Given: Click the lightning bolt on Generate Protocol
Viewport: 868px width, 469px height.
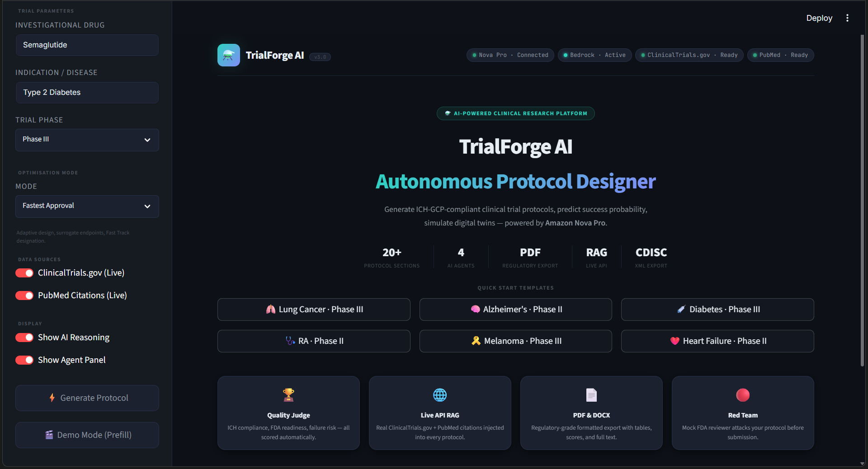Looking at the screenshot, I should coord(52,398).
